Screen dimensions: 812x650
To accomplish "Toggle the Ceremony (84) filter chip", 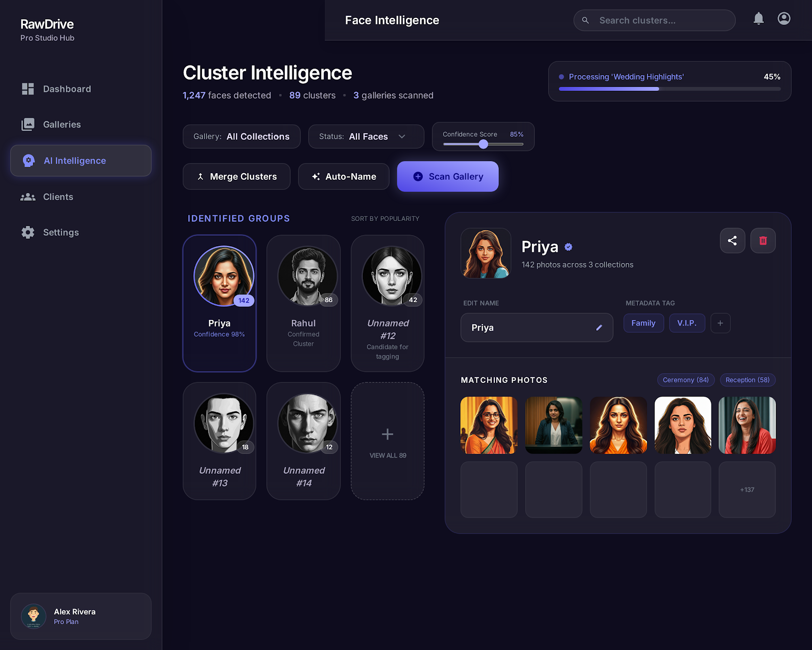I will click(x=685, y=380).
